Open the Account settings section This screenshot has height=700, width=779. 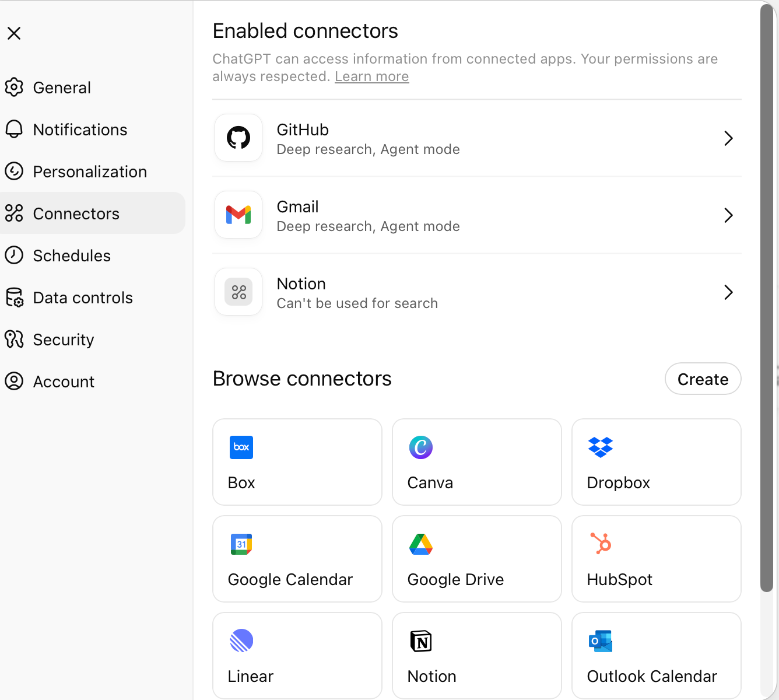click(x=93, y=381)
